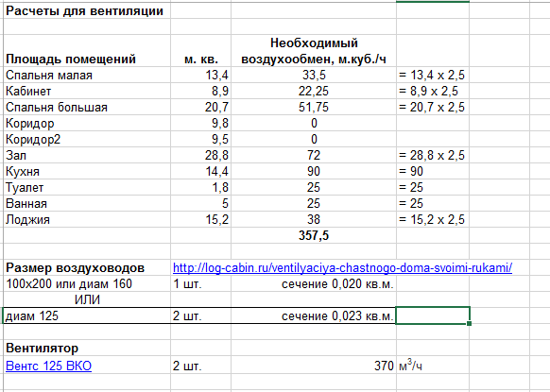This screenshot has height=392, width=550.
Task: Select the 'Расчеты для вентиляции' title cell
Action: pos(84,11)
